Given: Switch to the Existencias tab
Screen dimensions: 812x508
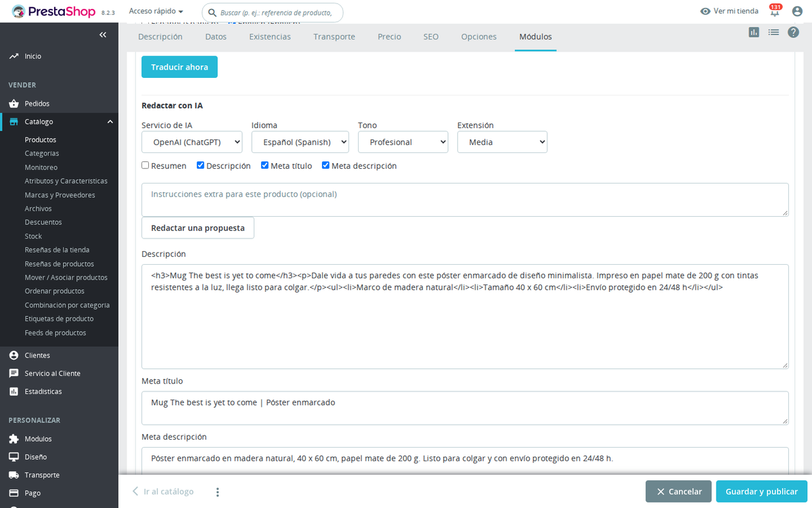Looking at the screenshot, I should coord(270,37).
